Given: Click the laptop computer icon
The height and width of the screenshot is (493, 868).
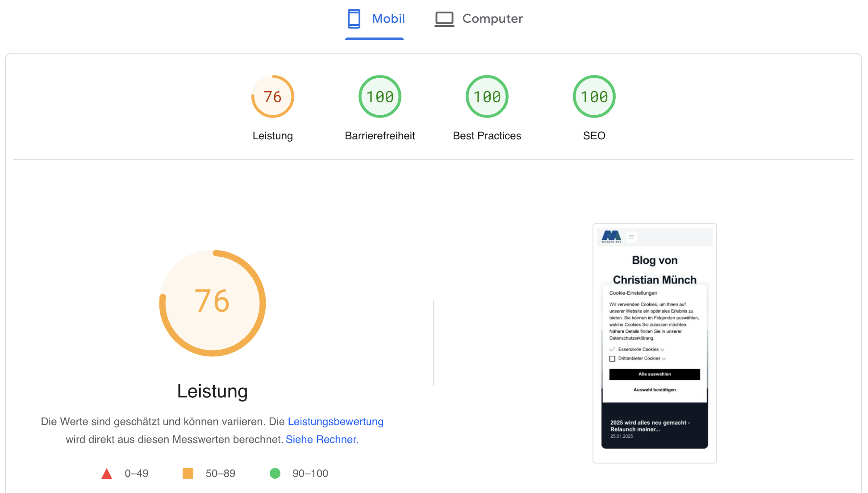Looking at the screenshot, I should tap(444, 19).
